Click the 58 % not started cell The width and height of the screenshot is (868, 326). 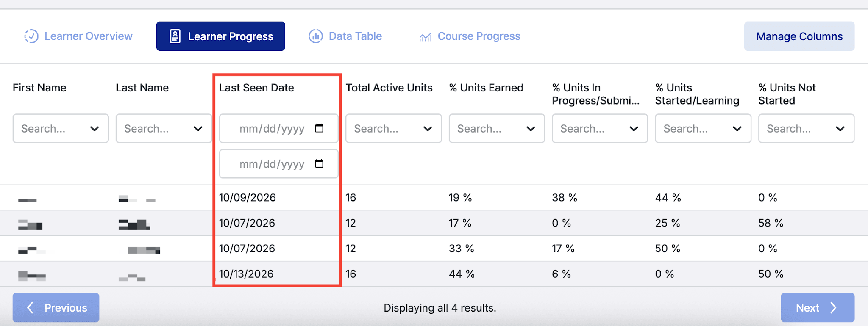771,223
